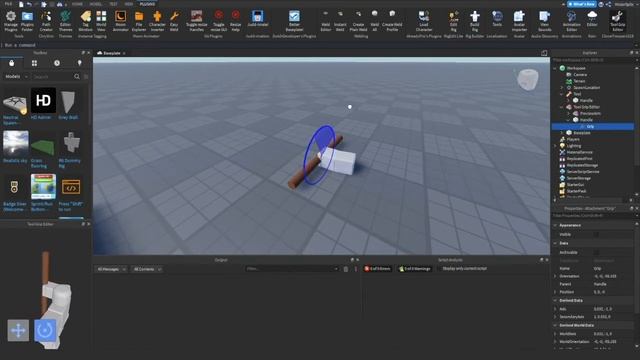Run the Easy Weld plugin
This screenshot has height=360, width=640.
174,21
